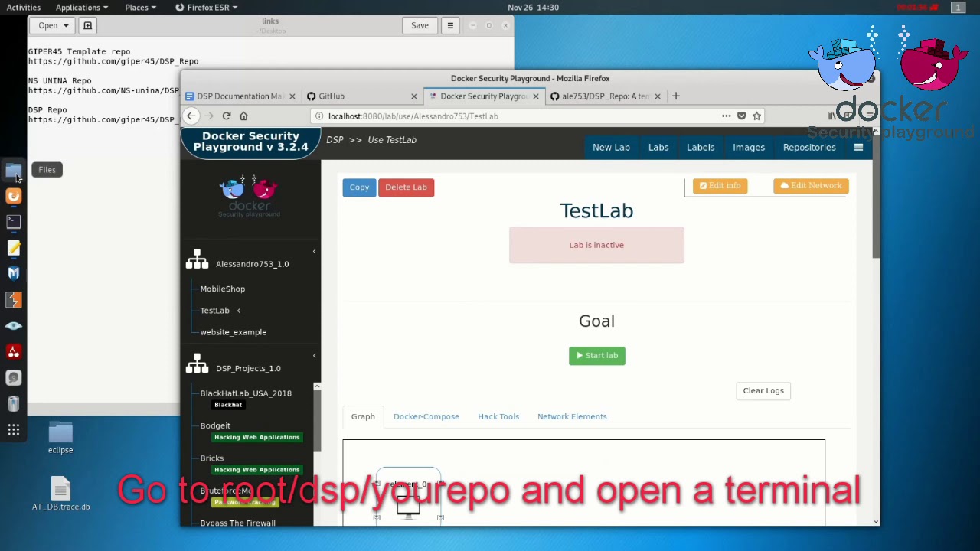Click the Firefox forward arrow
Image resolution: width=980 pixels, height=551 pixels.
208,116
